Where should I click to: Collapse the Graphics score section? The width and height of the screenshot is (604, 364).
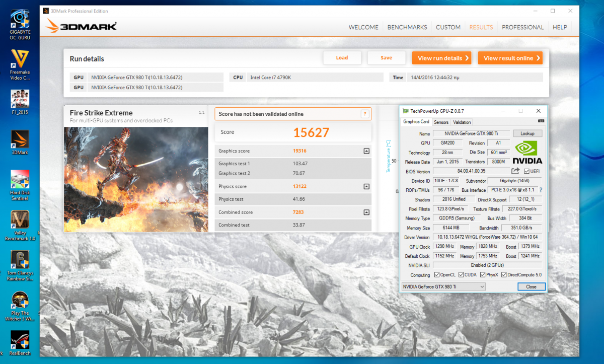click(366, 151)
